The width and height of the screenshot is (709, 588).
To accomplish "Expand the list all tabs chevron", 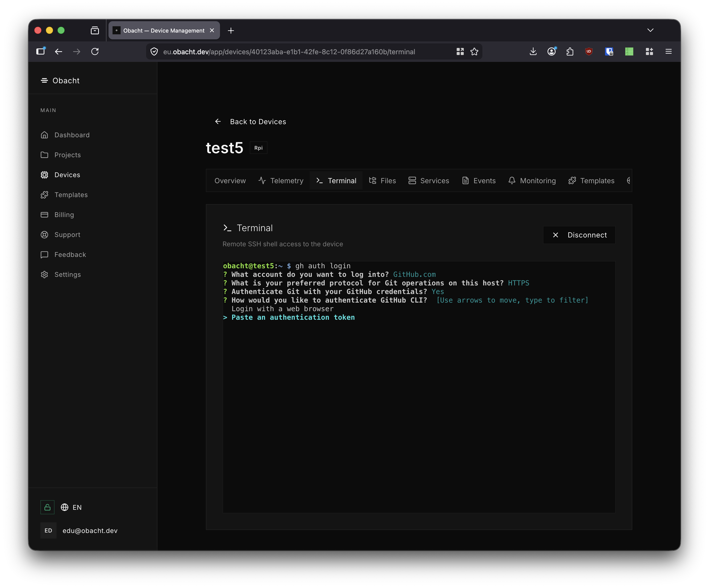I will click(651, 30).
